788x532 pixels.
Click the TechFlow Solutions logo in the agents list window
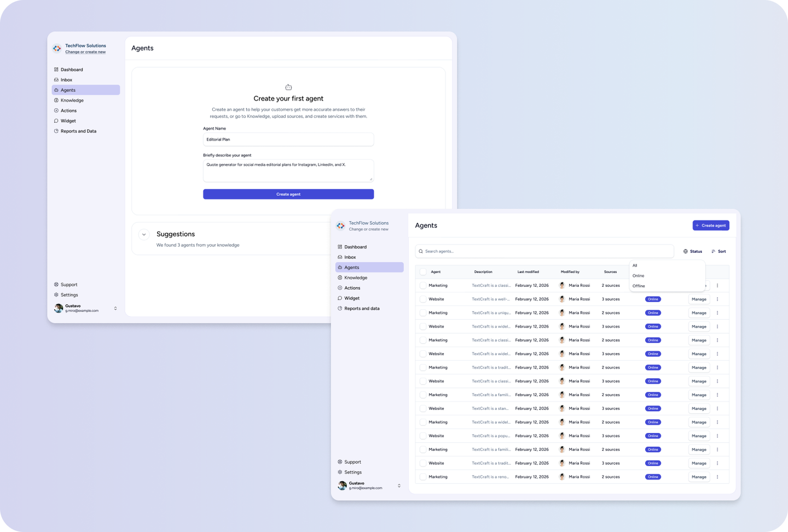click(340, 226)
